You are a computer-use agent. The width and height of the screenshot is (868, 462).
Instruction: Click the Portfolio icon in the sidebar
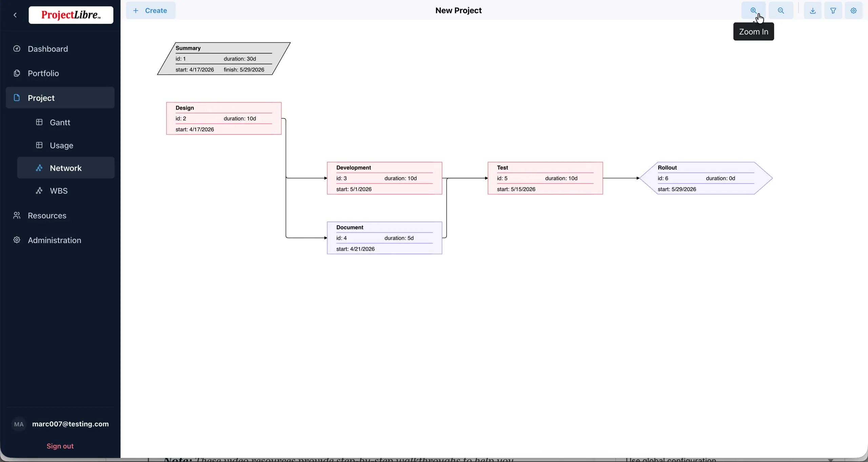(17, 73)
